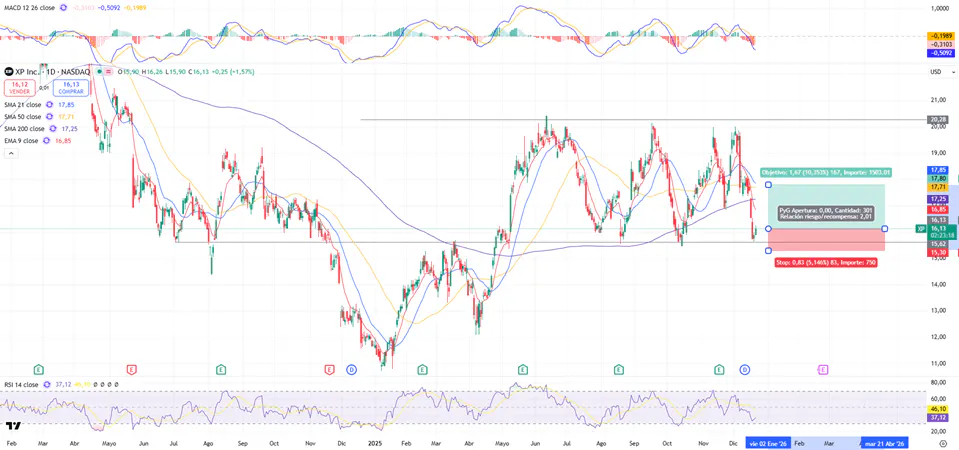Click the red loss zone of the position
The height and width of the screenshot is (450, 959).
[x=826, y=240]
